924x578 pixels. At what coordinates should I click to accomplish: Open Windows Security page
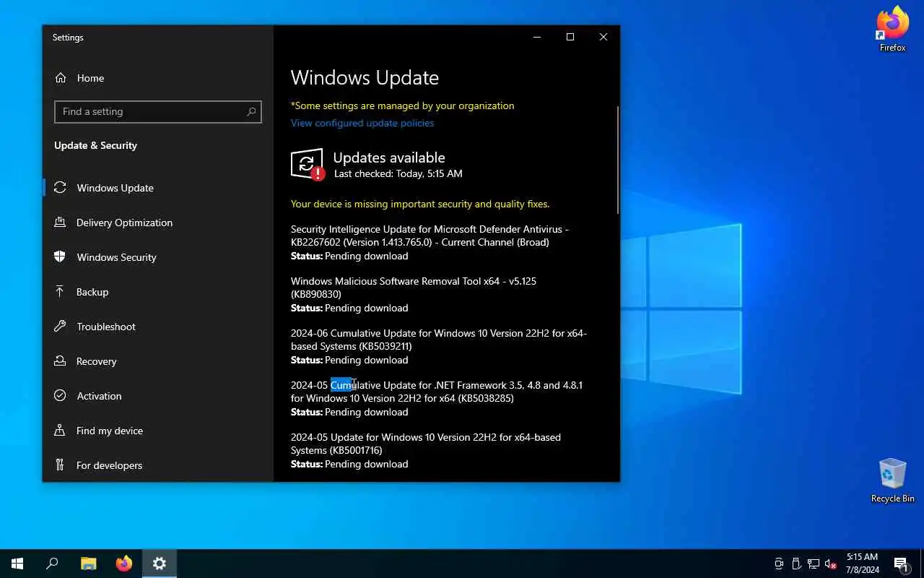click(x=157, y=257)
